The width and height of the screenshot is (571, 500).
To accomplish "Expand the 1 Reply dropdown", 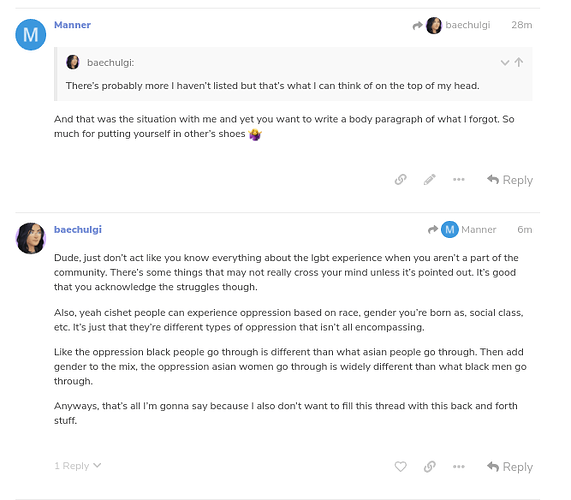I will [x=77, y=466].
